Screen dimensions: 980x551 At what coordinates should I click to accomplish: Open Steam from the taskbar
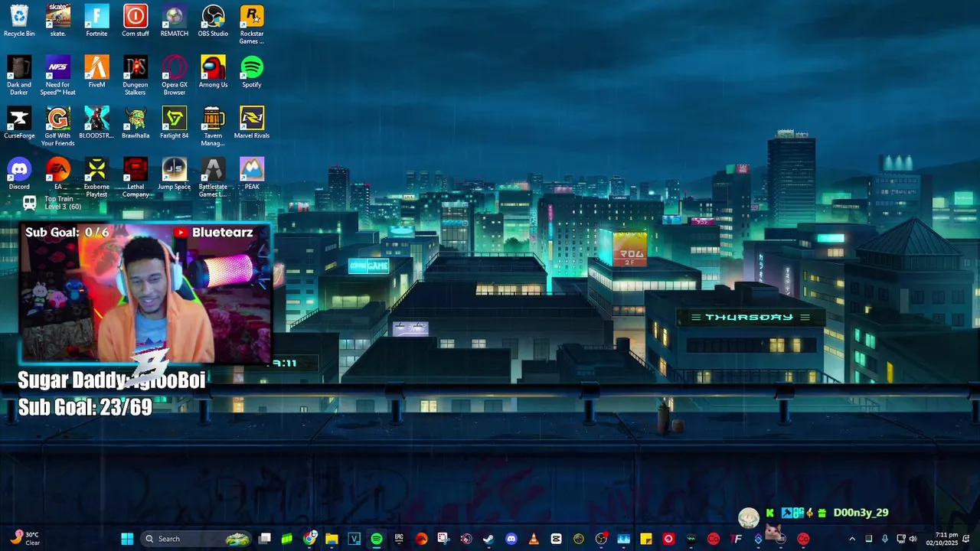[488, 539]
